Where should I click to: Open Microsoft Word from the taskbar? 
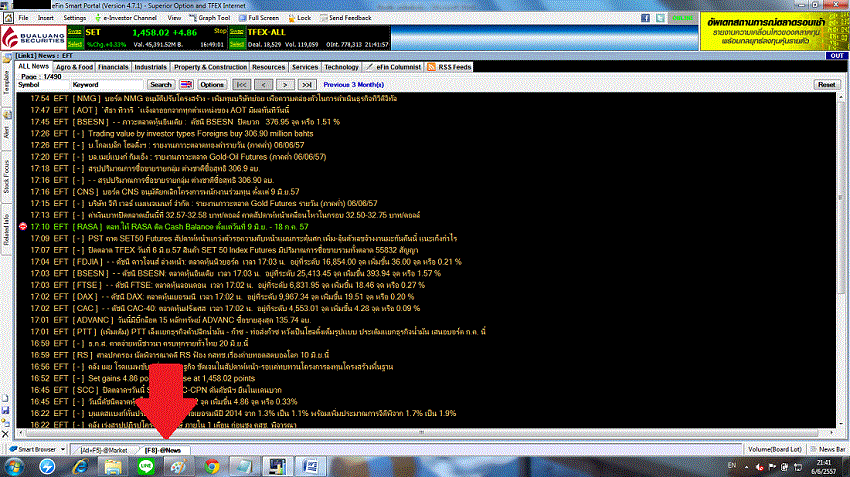tap(311, 466)
